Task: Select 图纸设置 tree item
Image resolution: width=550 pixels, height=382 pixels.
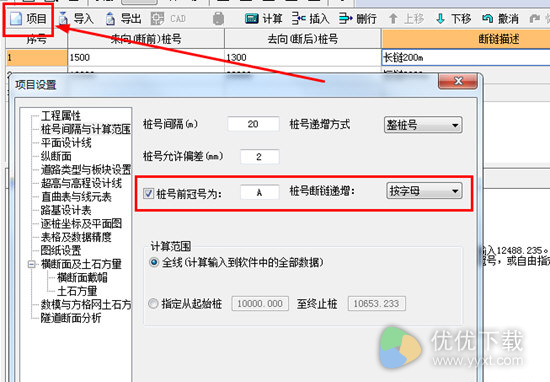Action: coord(61,250)
